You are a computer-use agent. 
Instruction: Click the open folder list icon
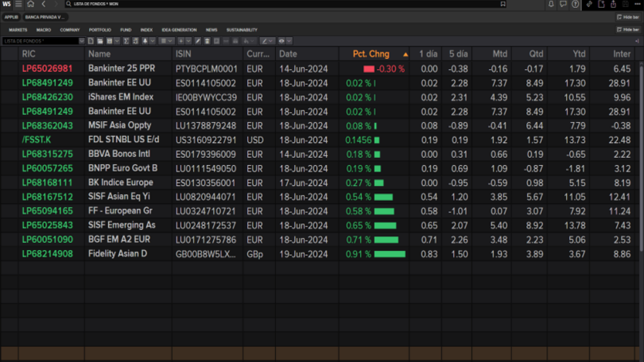pos(100,41)
